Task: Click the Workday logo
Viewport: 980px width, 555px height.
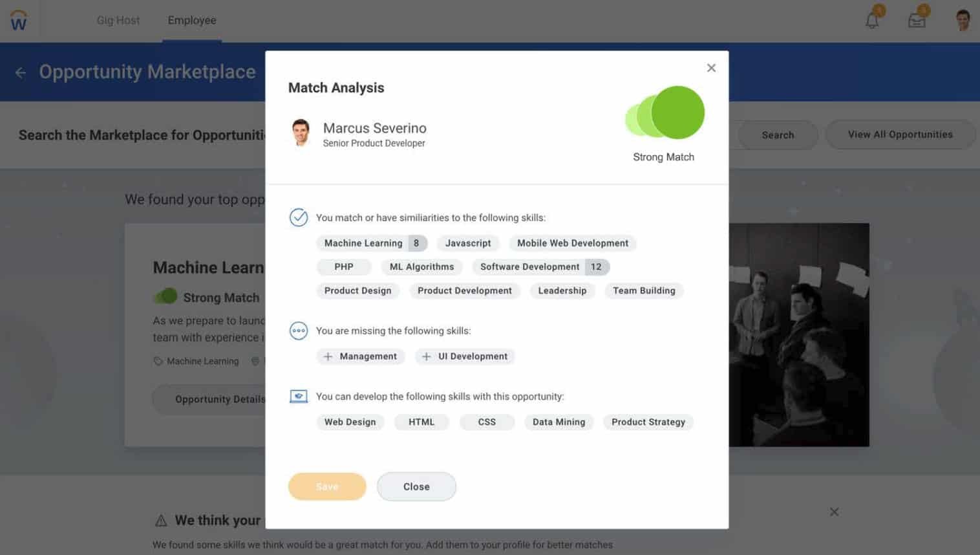Action: pos(18,20)
